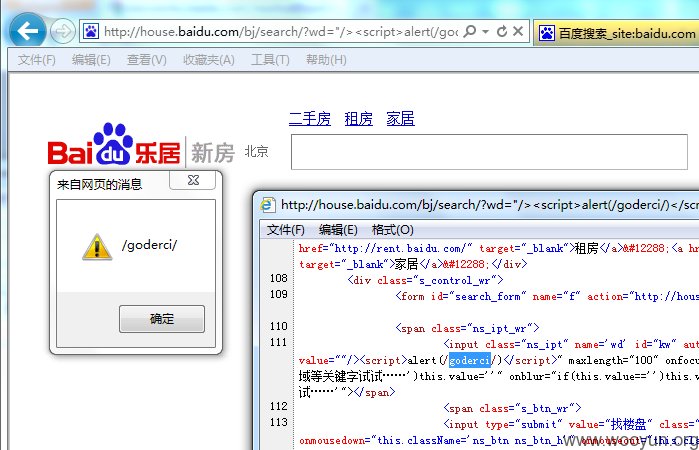Click the 北京 city selector text
699x450 pixels.
pyautogui.click(x=256, y=152)
